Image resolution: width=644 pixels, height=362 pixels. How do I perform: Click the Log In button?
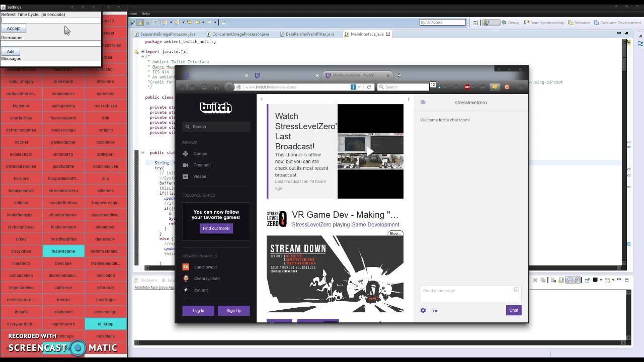click(x=198, y=311)
